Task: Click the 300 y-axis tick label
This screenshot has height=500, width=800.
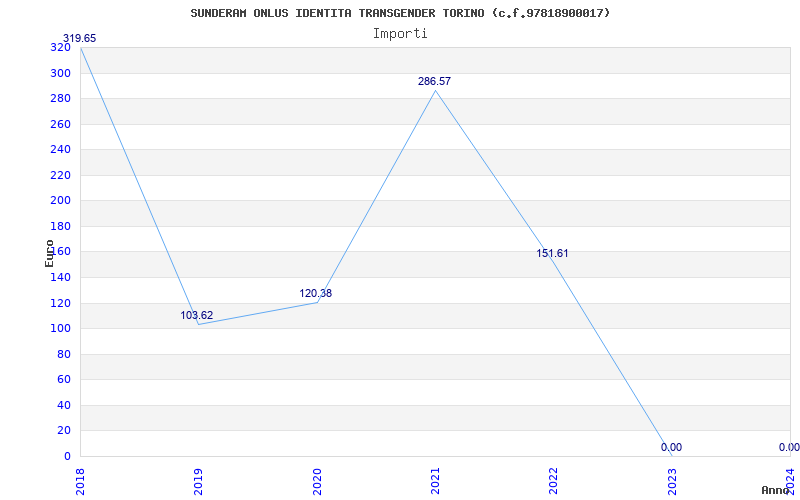Action: tap(60, 73)
